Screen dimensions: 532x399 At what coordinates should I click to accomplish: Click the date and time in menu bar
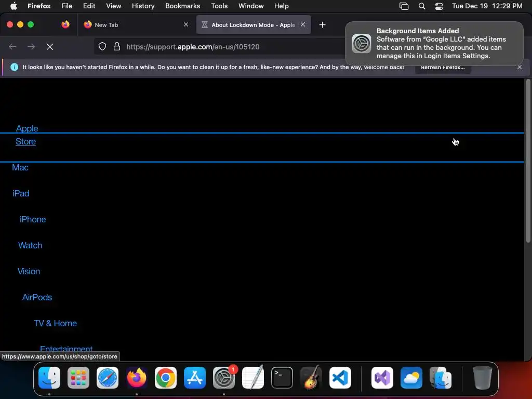tap(487, 6)
